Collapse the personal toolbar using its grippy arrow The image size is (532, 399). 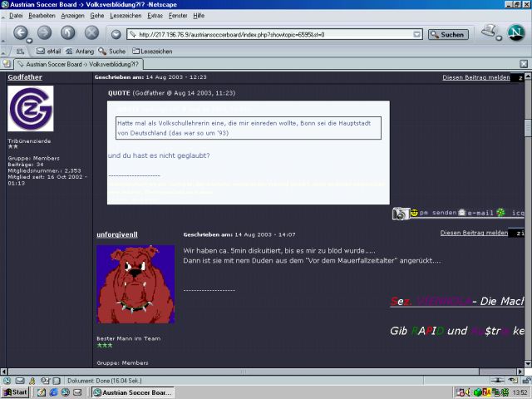point(3,52)
